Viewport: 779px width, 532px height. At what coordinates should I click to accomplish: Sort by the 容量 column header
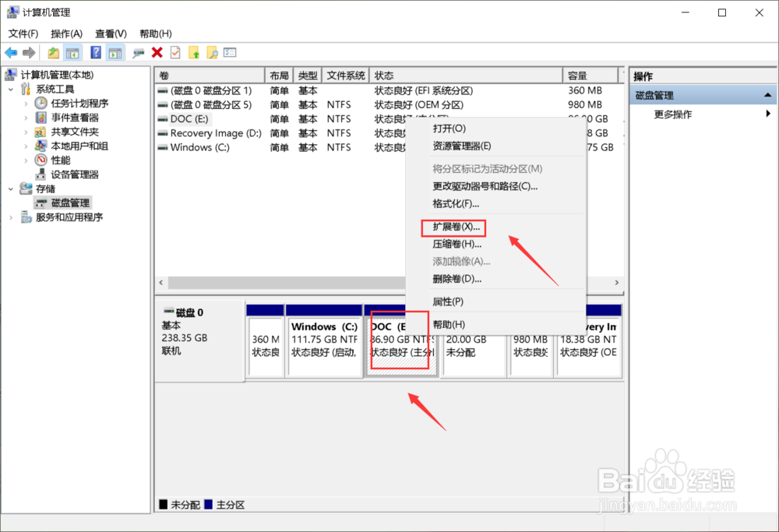(x=590, y=76)
